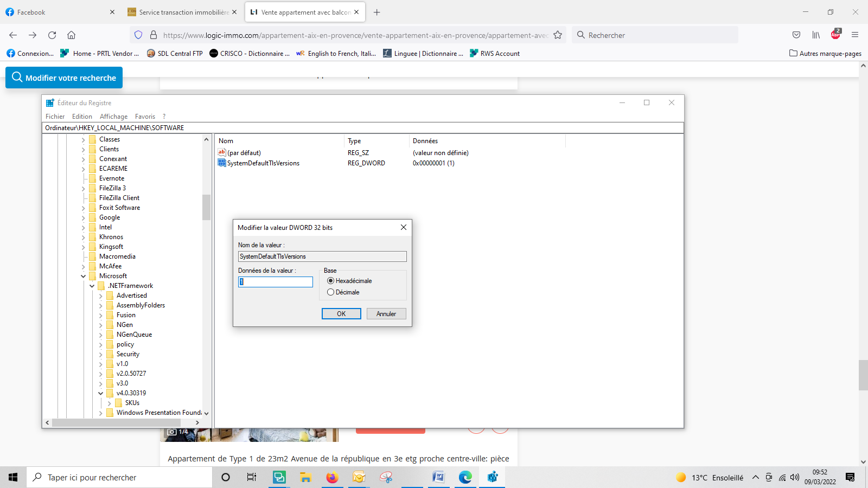Click the Rechercher search box
868x488 pixels.
tap(655, 35)
